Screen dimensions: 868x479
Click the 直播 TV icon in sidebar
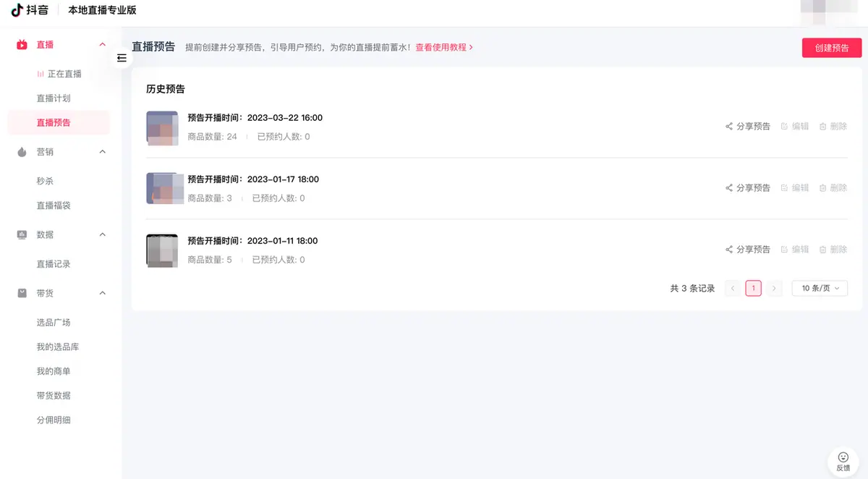point(22,45)
